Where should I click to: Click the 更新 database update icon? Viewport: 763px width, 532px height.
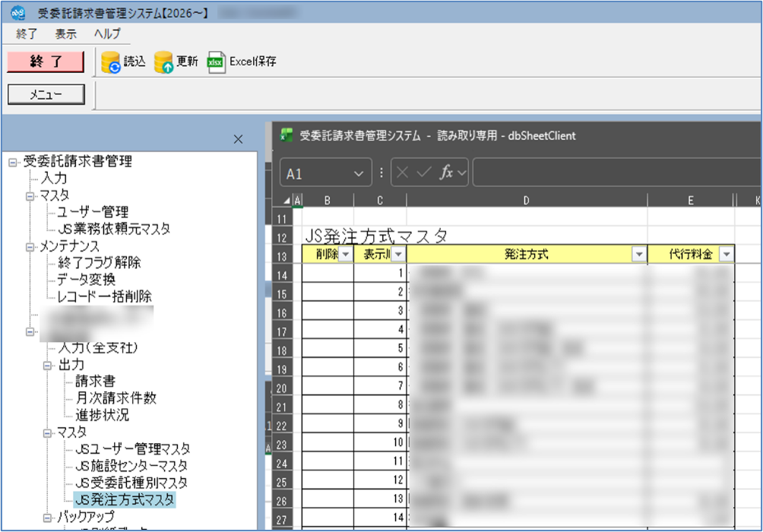click(163, 62)
